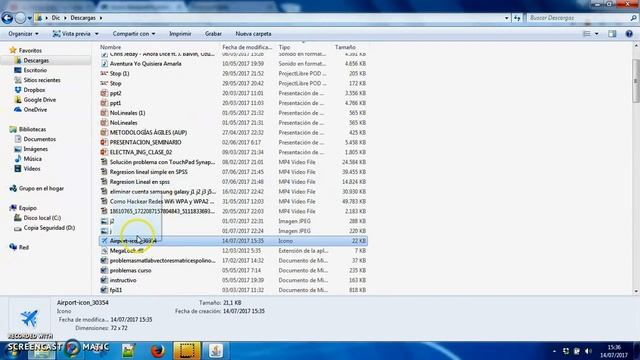
Task: Click the Grabar toolbar button
Action: [213, 34]
